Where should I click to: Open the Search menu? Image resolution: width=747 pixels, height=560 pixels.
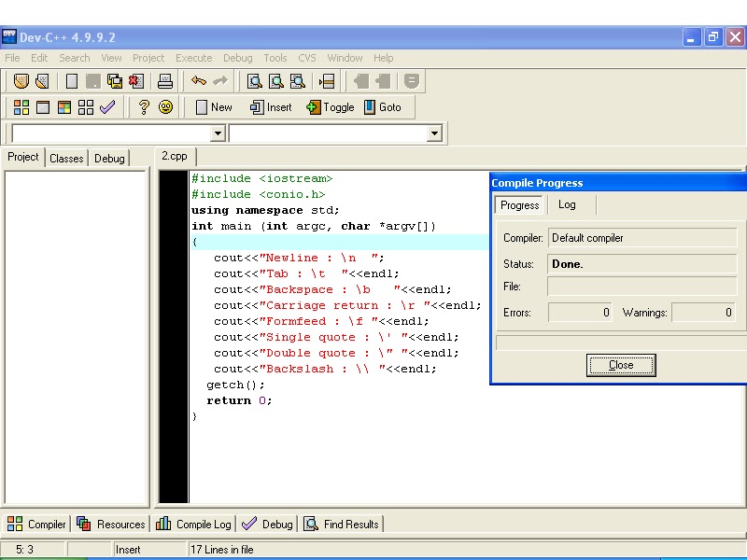[x=75, y=58]
